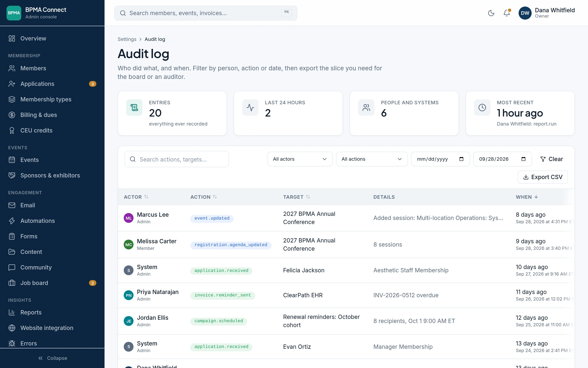Go back to Settings breadcrumb
Image resolution: width=588 pixels, height=368 pixels.
(127, 39)
